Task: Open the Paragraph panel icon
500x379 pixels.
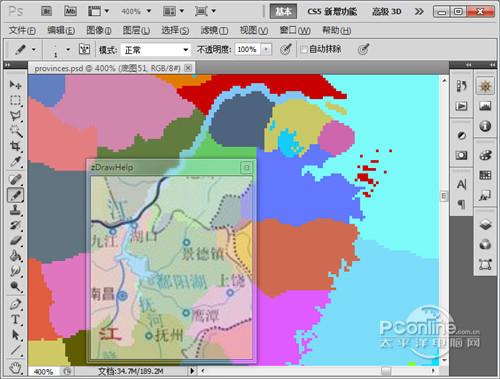Action: point(461,204)
